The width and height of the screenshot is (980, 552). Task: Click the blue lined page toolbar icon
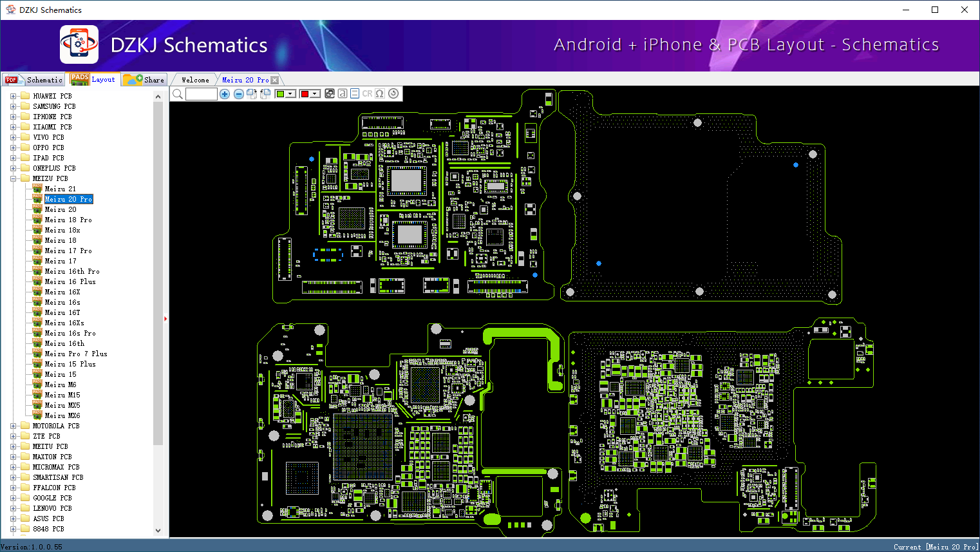(355, 93)
